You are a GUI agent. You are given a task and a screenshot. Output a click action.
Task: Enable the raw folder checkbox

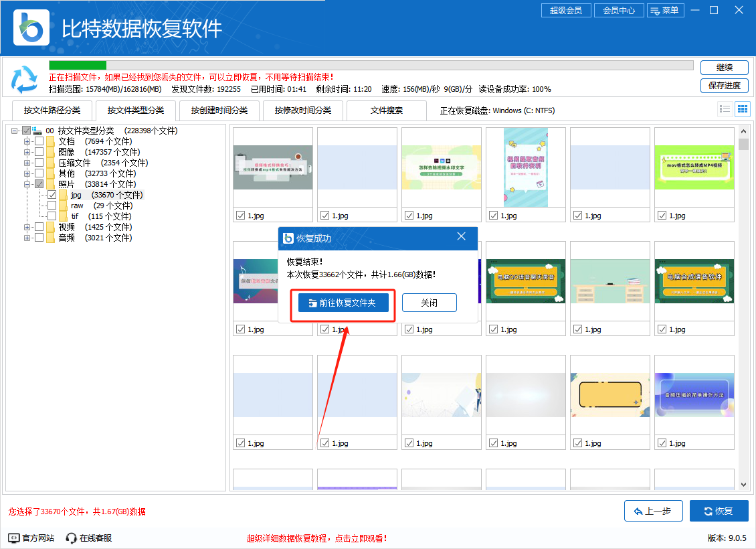(x=52, y=206)
